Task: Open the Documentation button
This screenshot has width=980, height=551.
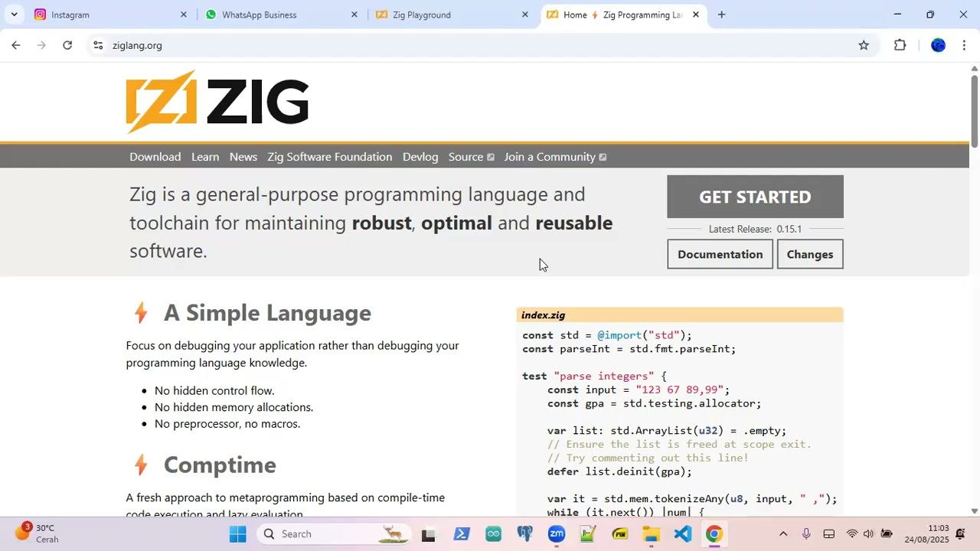Action: coord(720,254)
